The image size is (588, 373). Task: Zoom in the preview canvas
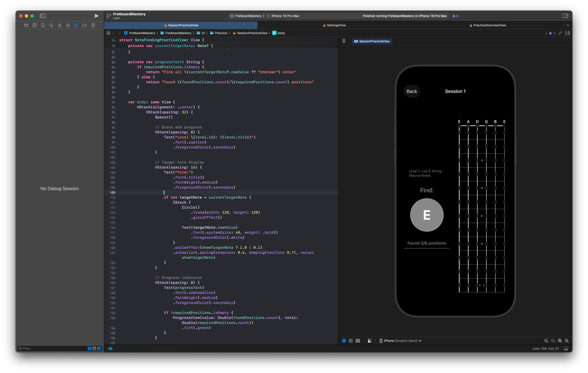click(567, 341)
